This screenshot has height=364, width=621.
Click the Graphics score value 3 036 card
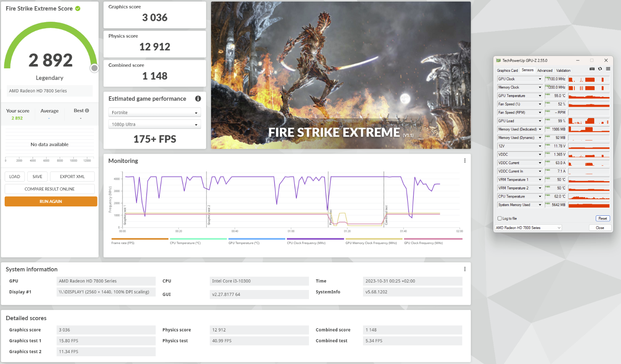point(154,15)
